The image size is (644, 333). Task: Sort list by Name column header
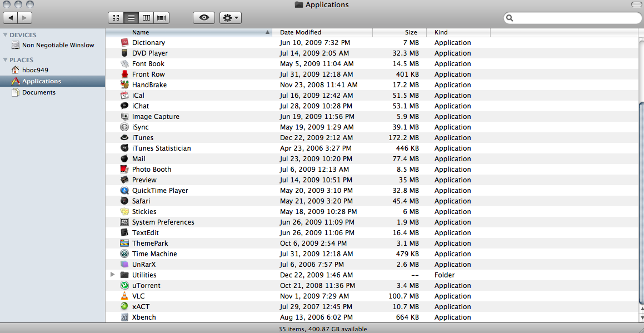coord(188,32)
